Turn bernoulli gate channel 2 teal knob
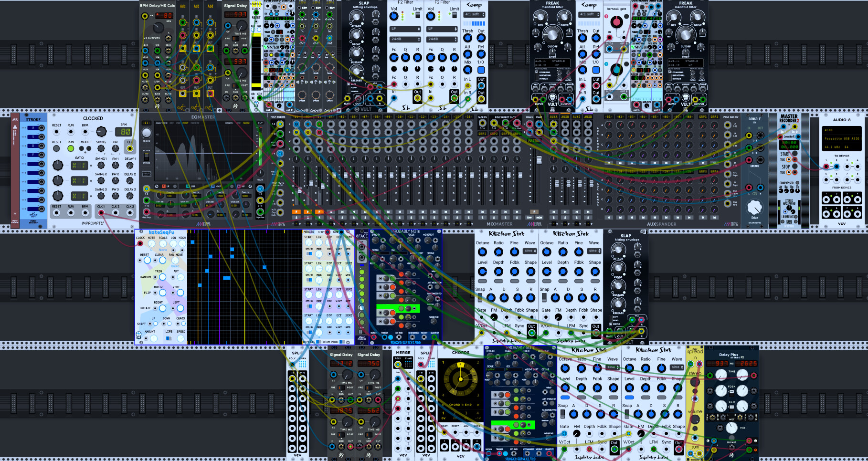 (x=617, y=70)
